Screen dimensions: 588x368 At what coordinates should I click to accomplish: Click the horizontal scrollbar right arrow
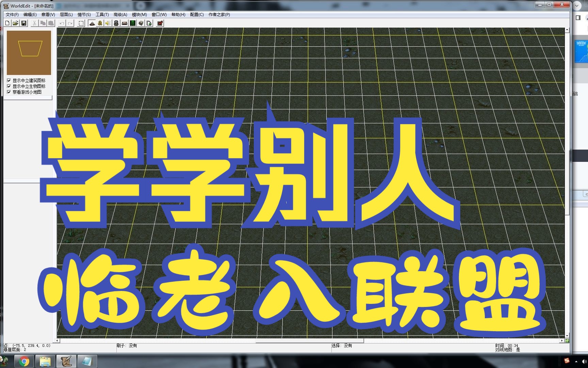pos(562,340)
